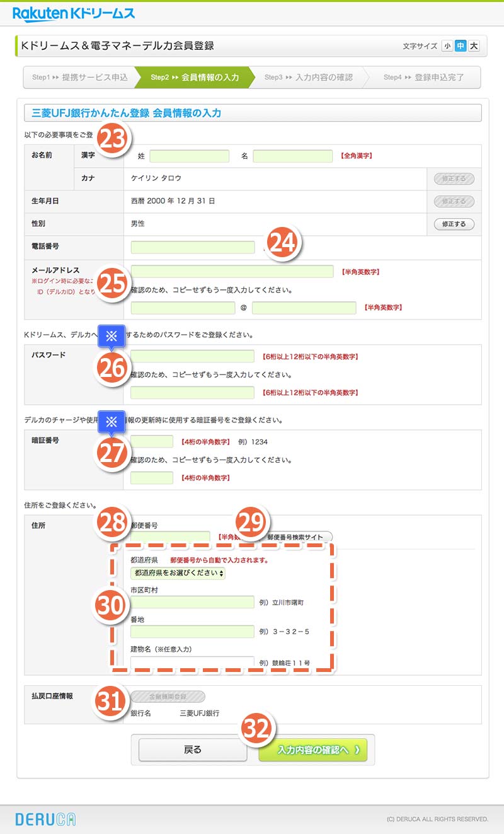Focus the 市区町村 input field
Image resolution: width=504 pixels, height=834 pixels.
click(x=192, y=602)
